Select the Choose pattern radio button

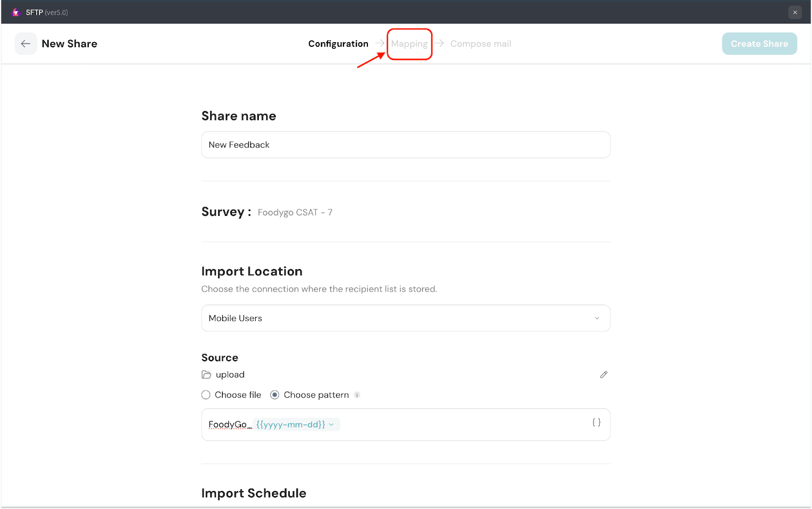tap(275, 395)
